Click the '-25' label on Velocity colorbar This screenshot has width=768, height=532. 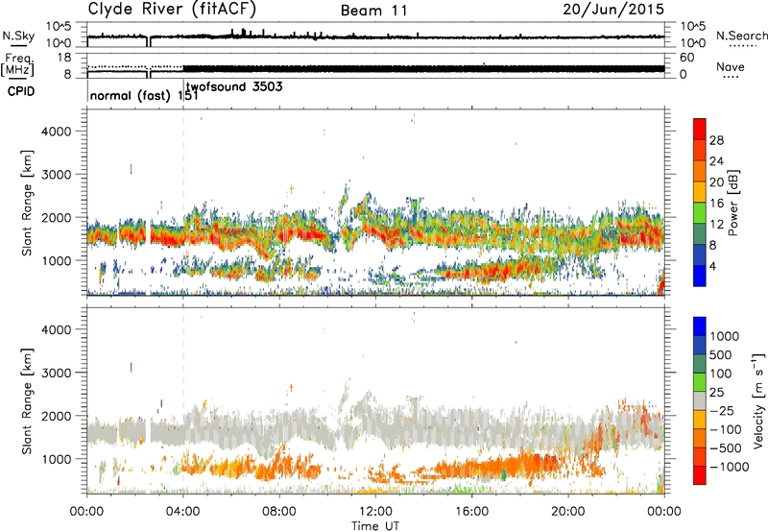pyautogui.click(x=721, y=411)
